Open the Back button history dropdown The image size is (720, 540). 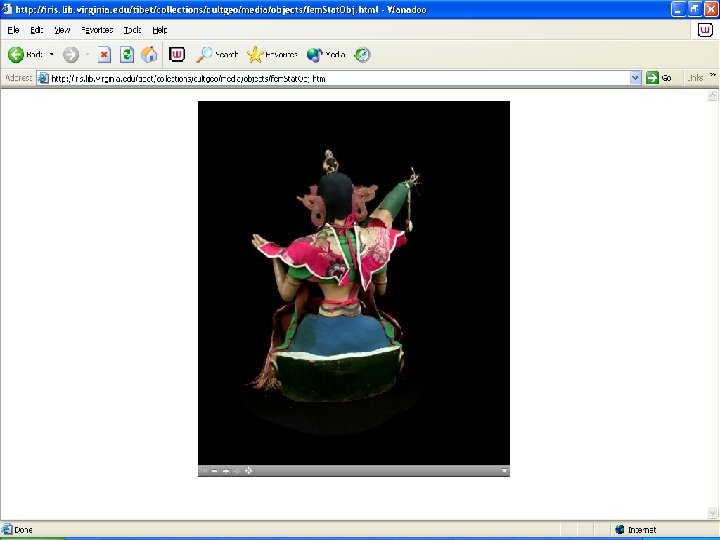[51, 55]
